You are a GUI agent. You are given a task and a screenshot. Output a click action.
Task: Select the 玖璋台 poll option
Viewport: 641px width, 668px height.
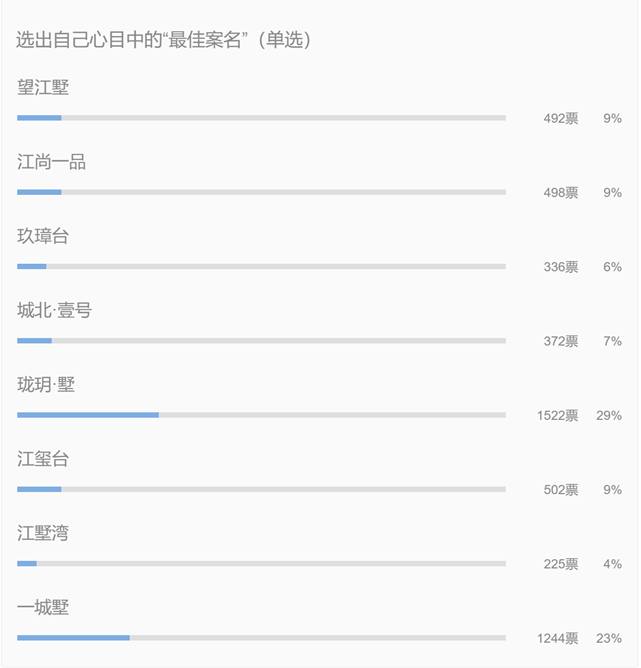click(43, 236)
